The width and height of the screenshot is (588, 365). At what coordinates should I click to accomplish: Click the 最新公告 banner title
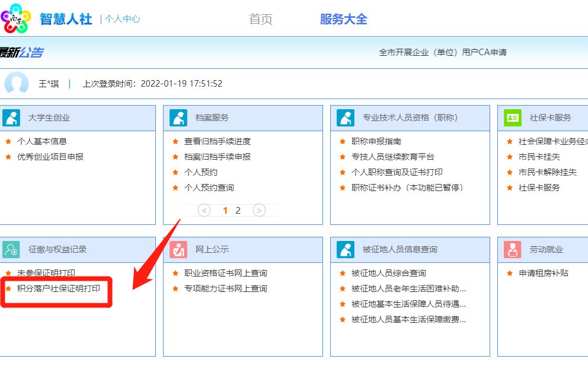(22, 52)
